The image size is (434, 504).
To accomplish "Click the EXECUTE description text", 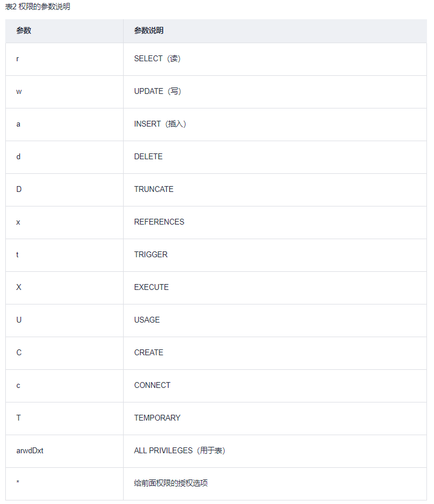I will [151, 288].
